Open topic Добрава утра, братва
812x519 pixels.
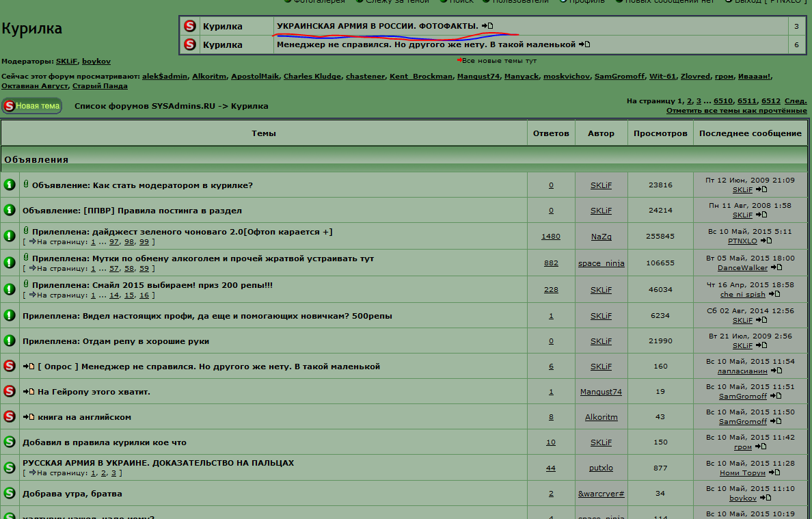point(72,494)
